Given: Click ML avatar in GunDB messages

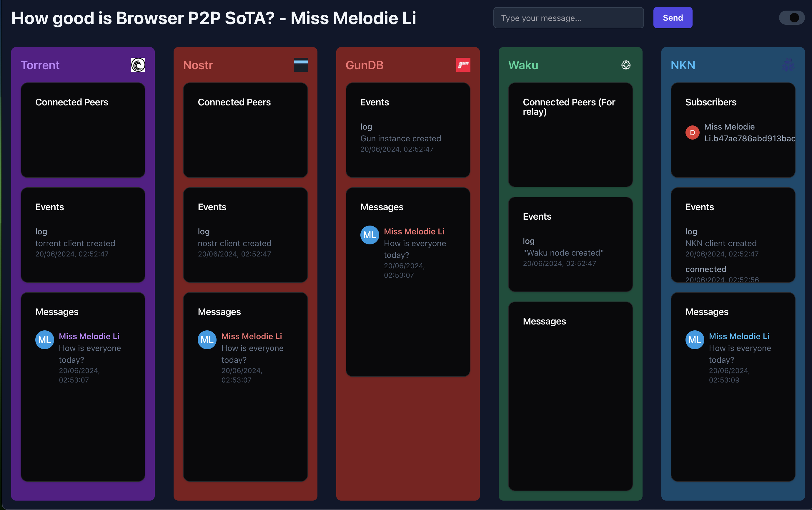Looking at the screenshot, I should [370, 235].
